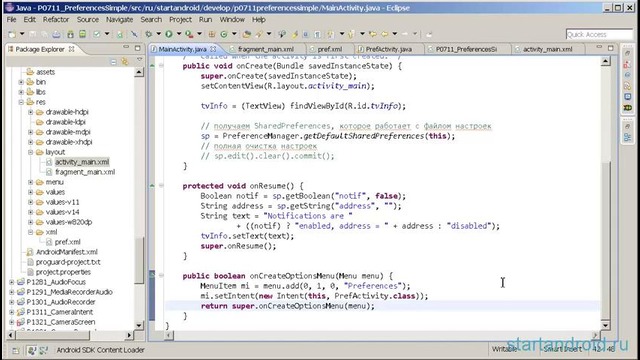Open the File menu
The width and height of the screenshot is (640, 360).
(x=11, y=20)
